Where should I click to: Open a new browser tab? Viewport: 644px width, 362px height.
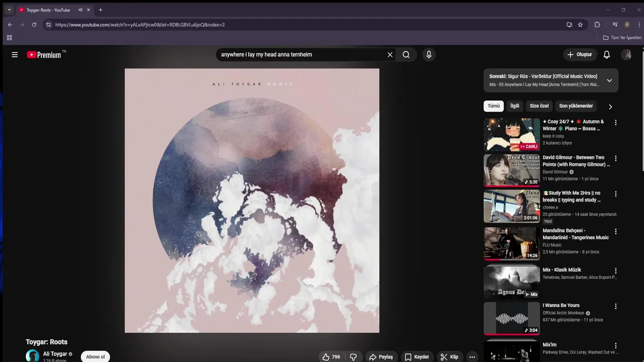(x=100, y=10)
